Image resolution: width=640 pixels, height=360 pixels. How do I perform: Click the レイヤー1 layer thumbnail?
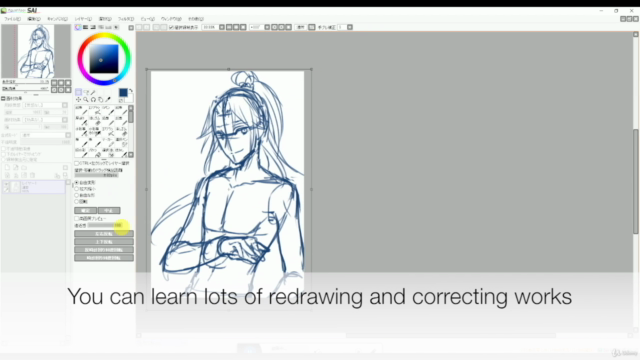(16, 187)
